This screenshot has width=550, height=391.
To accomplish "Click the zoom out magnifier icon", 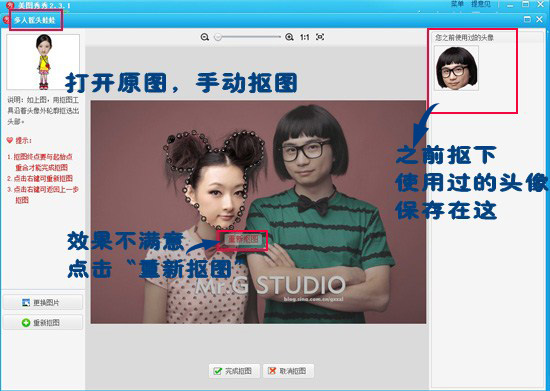I will (x=205, y=37).
